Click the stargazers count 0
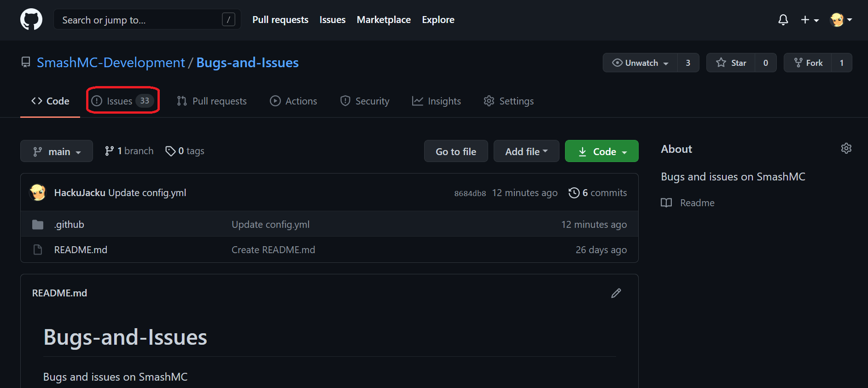 (x=765, y=63)
